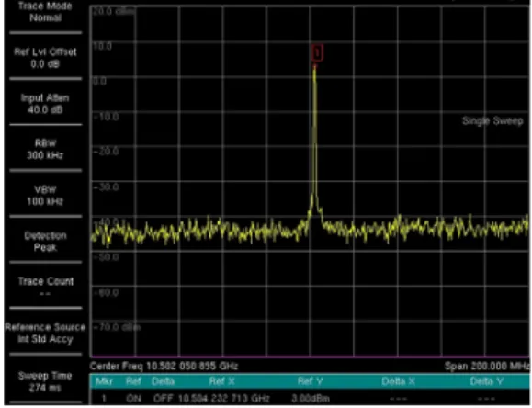The height and width of the screenshot is (408, 532).
Task: Select the Trace Mode Normal softkey
Action: (x=45, y=12)
